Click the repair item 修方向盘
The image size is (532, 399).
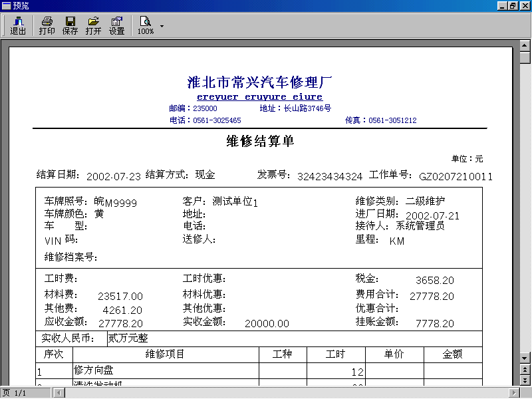pyautogui.click(x=94, y=370)
